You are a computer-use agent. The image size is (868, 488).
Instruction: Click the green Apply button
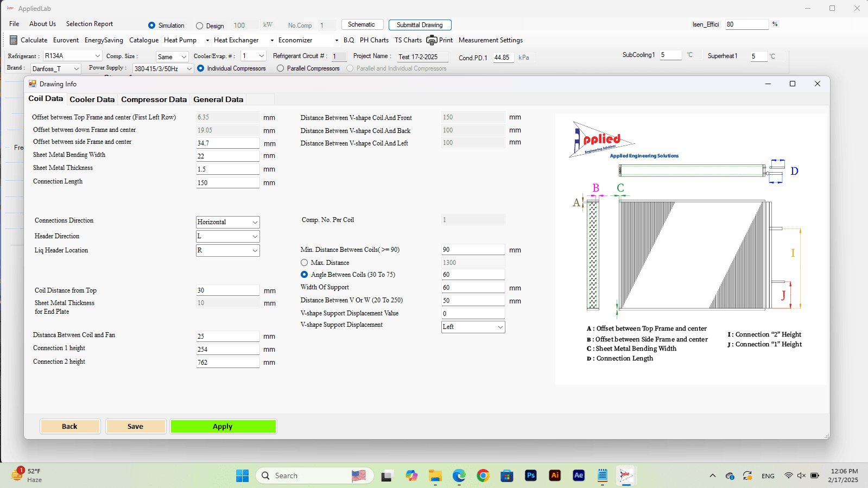click(x=223, y=427)
